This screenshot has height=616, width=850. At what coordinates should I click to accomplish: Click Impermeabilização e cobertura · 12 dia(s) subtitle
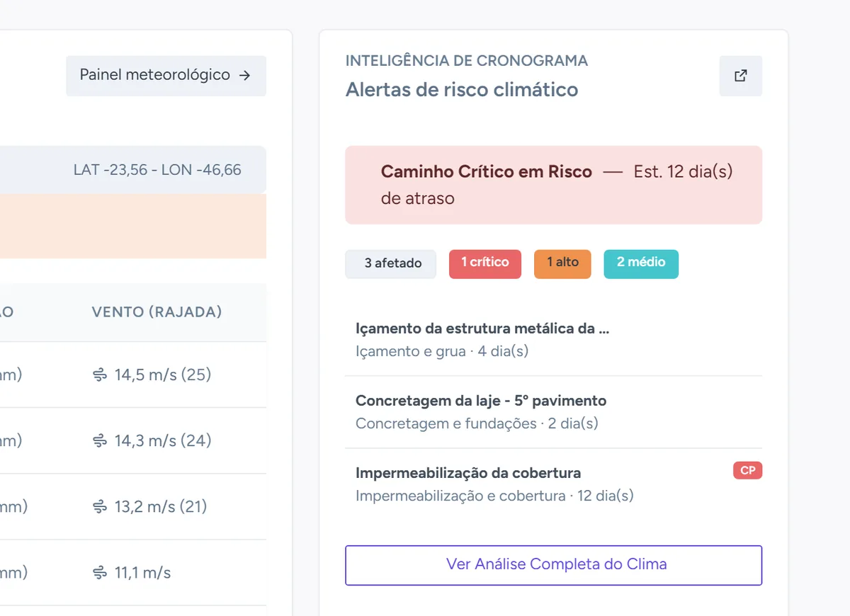click(x=494, y=496)
